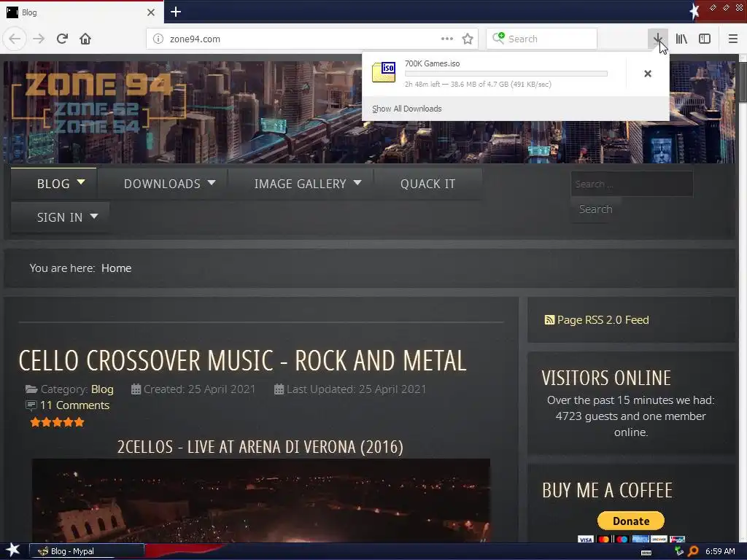Open the 11 Comments link
This screenshot has width=747, height=560.
74,405
